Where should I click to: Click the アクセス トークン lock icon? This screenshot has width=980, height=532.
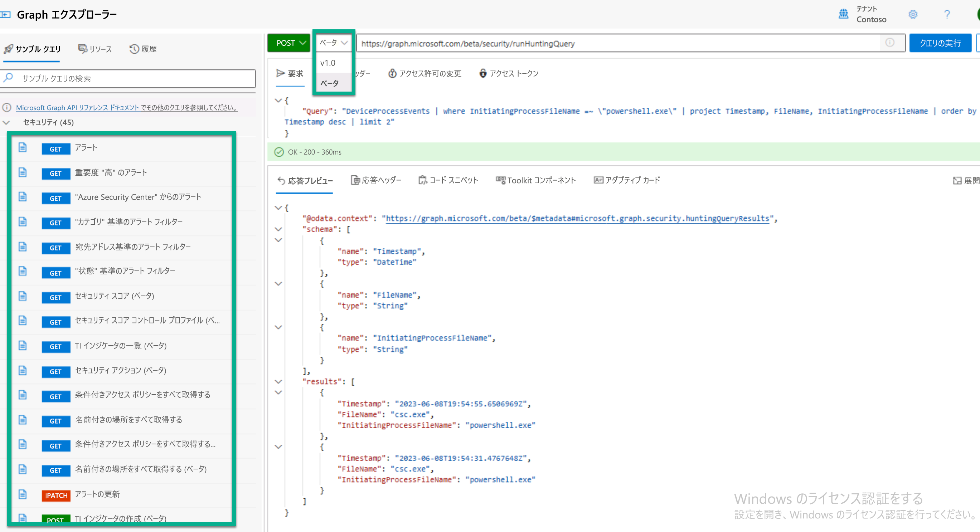click(x=483, y=73)
